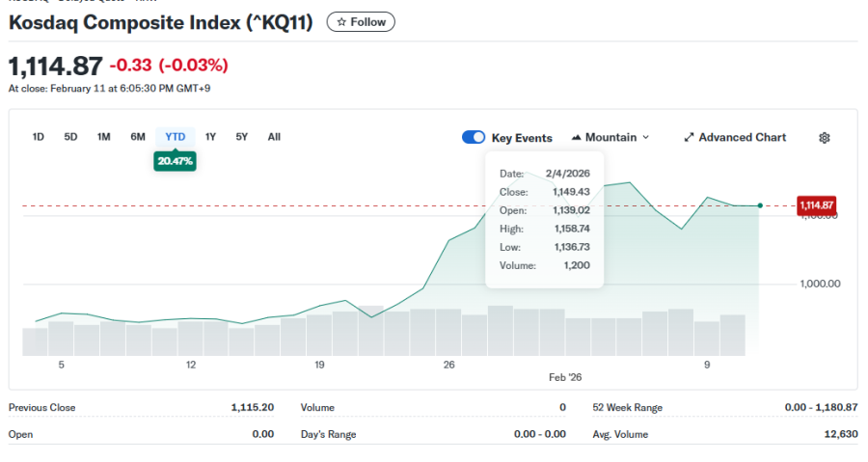Image resolution: width=868 pixels, height=462 pixels.
Task: Select the 5D time range tab
Action: coord(70,137)
